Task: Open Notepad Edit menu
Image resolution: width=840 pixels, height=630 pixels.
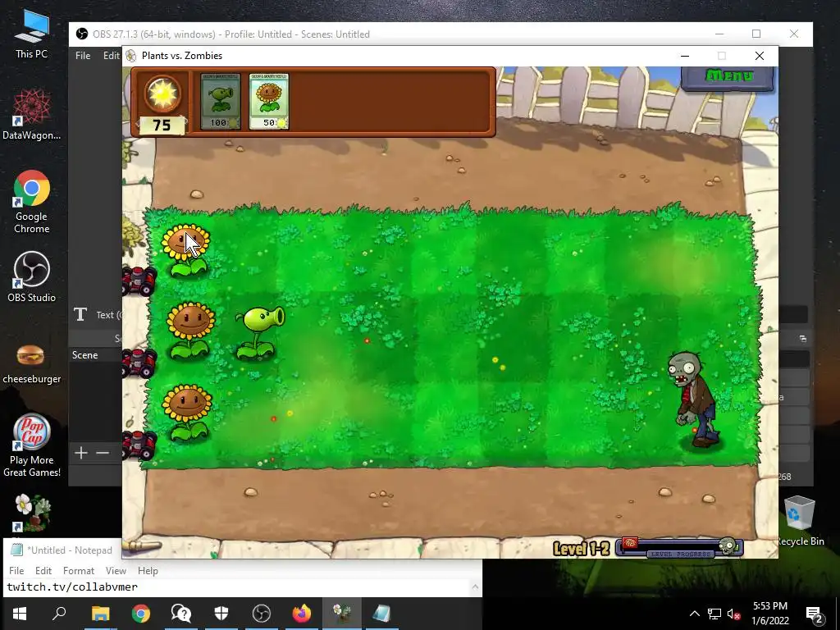Action: (x=43, y=571)
